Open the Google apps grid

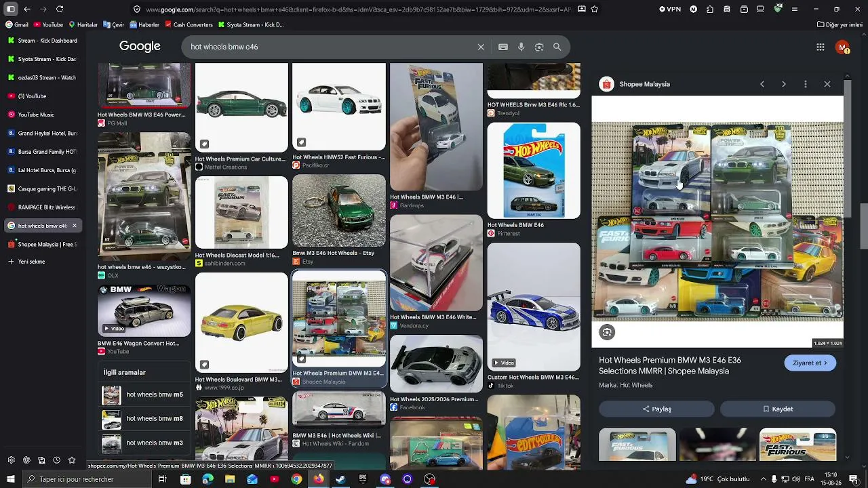click(x=821, y=47)
